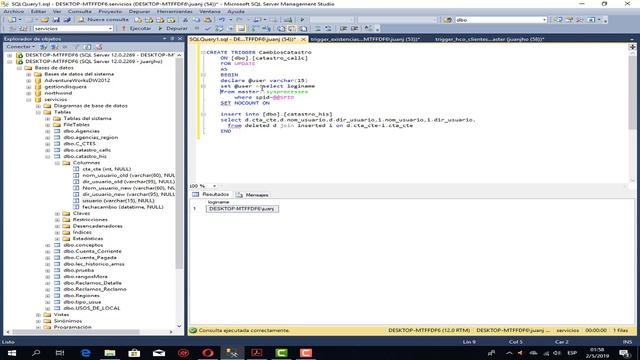640x360 pixels.
Task: Click the Parse query checkmark icon
Action: click(208, 29)
